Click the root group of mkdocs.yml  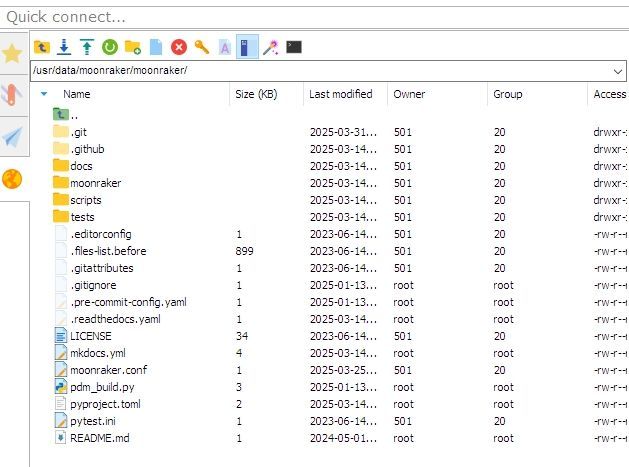pyautogui.click(x=503, y=353)
